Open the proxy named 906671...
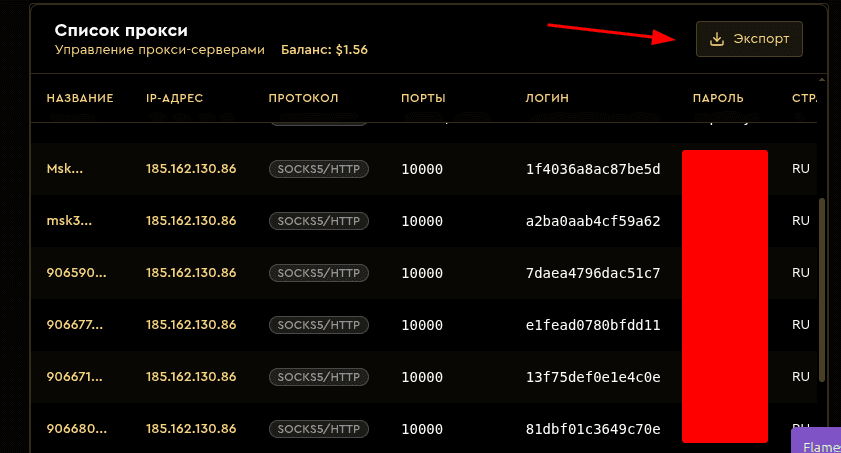 pyautogui.click(x=76, y=377)
